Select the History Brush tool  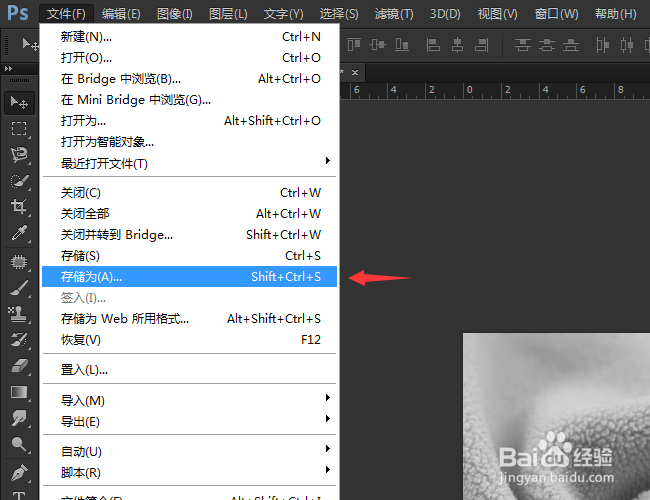coord(19,340)
